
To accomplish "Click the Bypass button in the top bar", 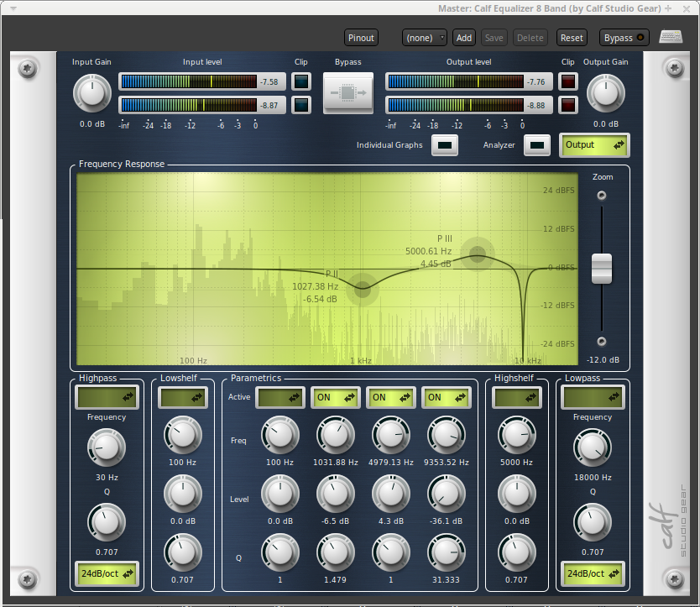I will 623,37.
